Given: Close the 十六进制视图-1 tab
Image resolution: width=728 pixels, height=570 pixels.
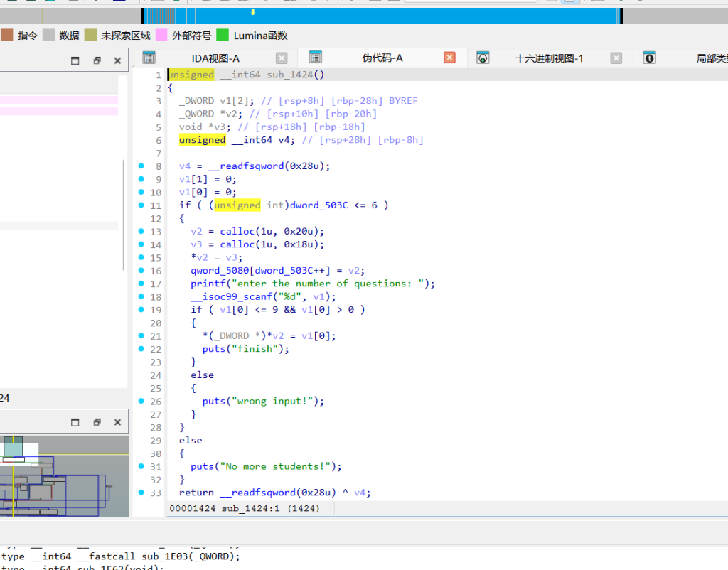Looking at the screenshot, I should (x=616, y=58).
